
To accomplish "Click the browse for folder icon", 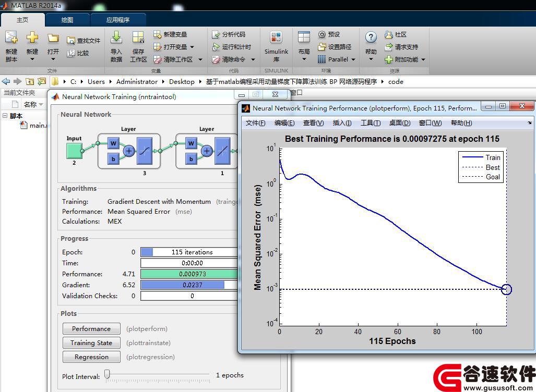I will [42, 81].
